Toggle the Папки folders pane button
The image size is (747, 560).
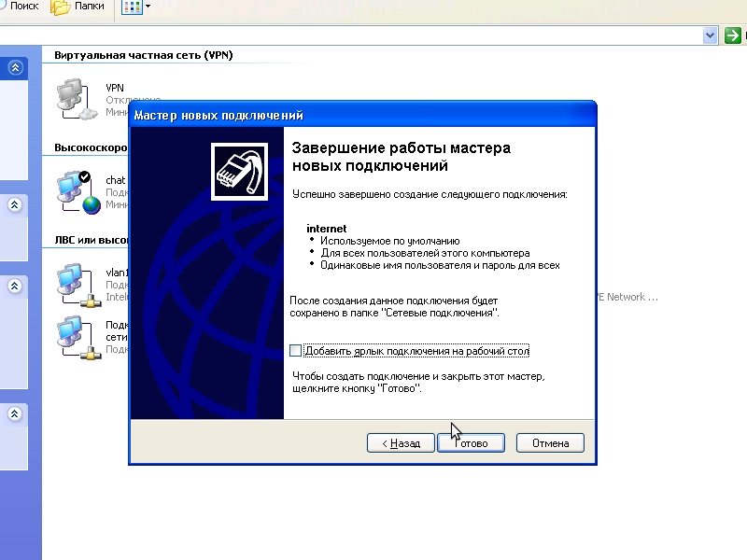(78, 7)
